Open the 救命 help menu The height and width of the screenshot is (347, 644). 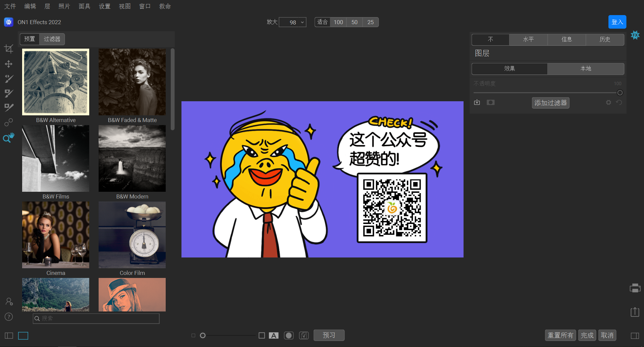[165, 6]
